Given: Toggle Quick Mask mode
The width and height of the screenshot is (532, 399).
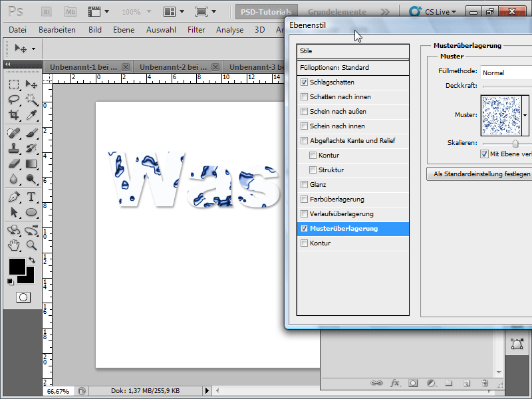Looking at the screenshot, I should point(23,297).
